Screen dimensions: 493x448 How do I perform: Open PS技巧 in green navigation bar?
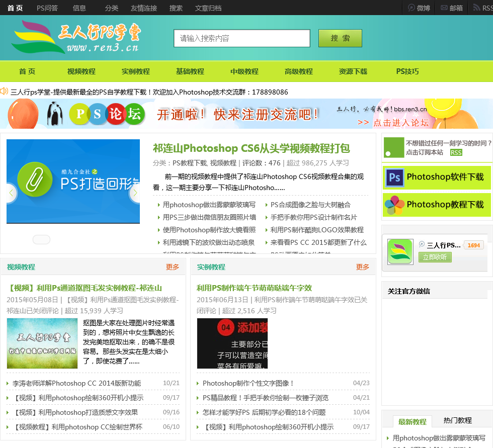coord(407,71)
